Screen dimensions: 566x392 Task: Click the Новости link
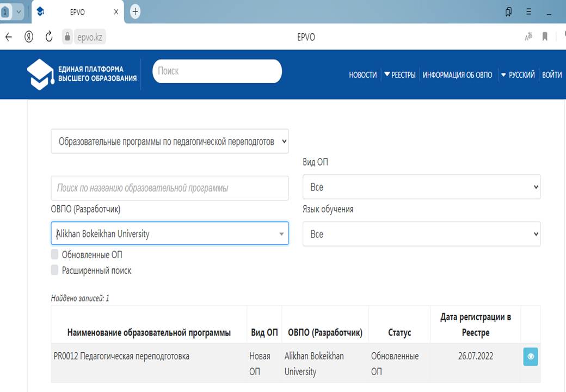point(362,75)
